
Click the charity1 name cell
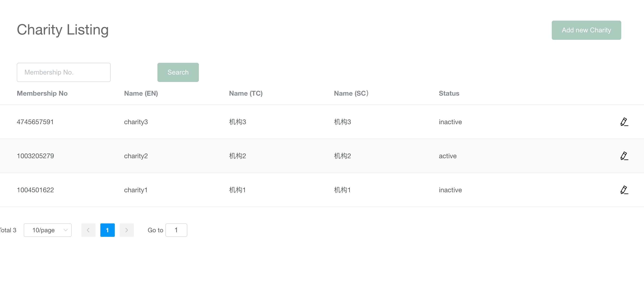136,190
